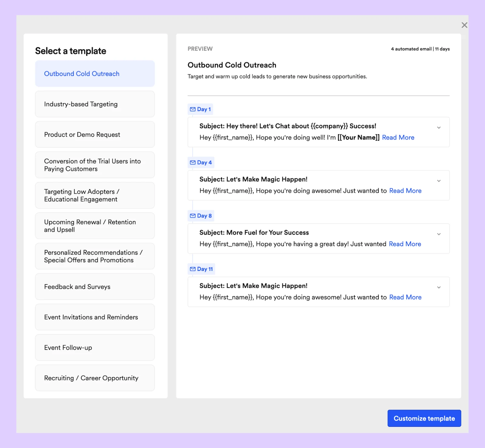Click the Day 8 envelope icon
485x448 pixels.
tap(192, 216)
